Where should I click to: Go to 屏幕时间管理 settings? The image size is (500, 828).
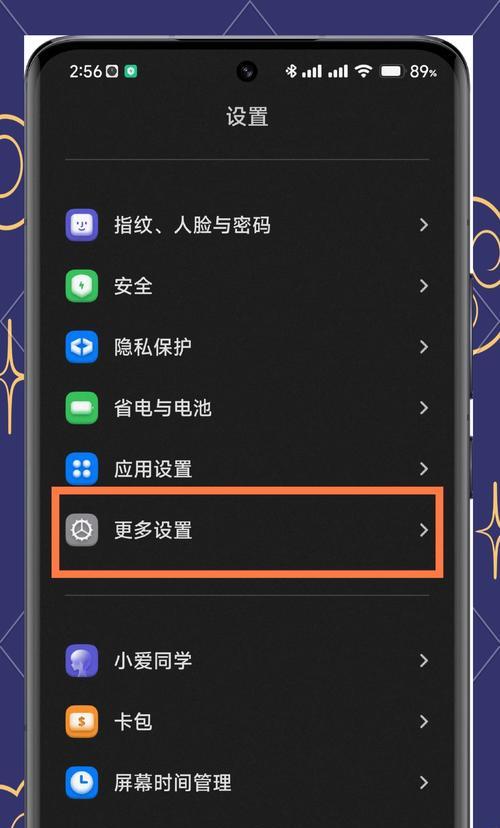247,783
